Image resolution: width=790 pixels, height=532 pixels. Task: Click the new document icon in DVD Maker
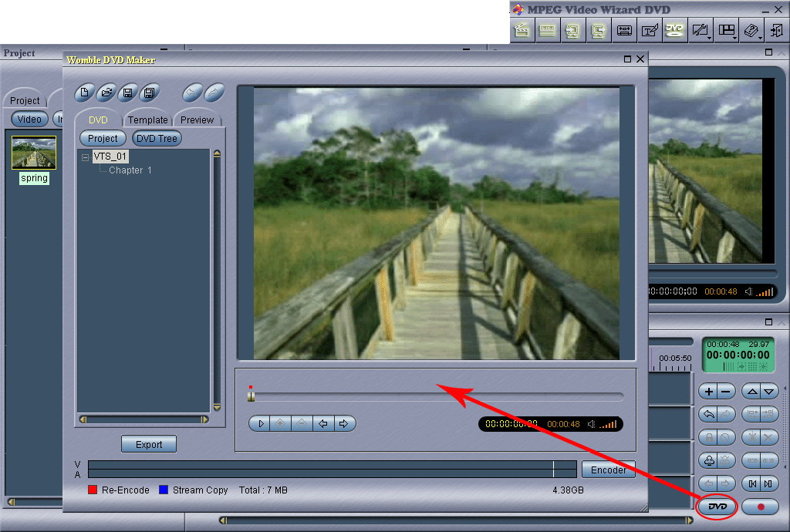85,93
